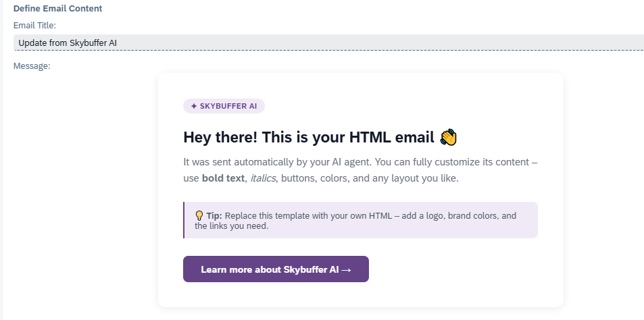Click 'HTML email' in the headline
644x320 pixels.
[x=391, y=138]
